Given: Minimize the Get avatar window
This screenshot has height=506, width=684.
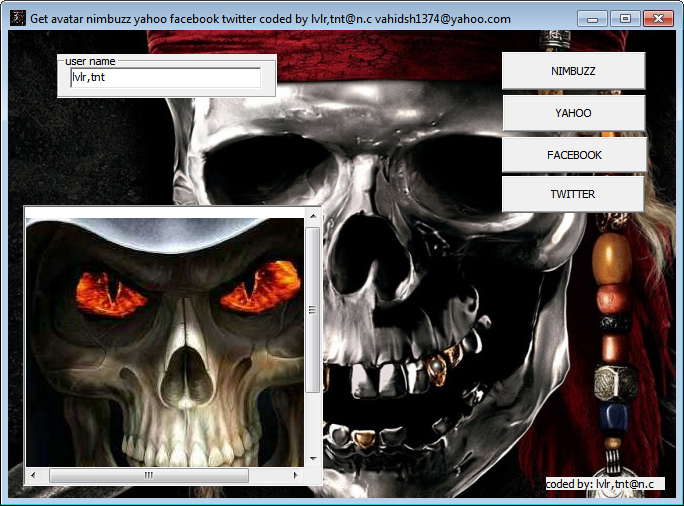Looking at the screenshot, I should pyautogui.click(x=592, y=19).
